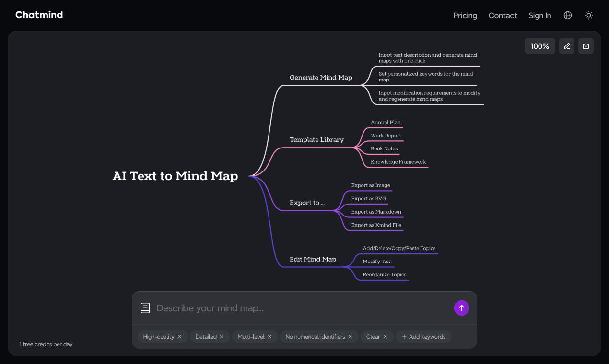Remove the High-quality keyword tag
Image resolution: width=609 pixels, height=364 pixels.
pos(180,336)
